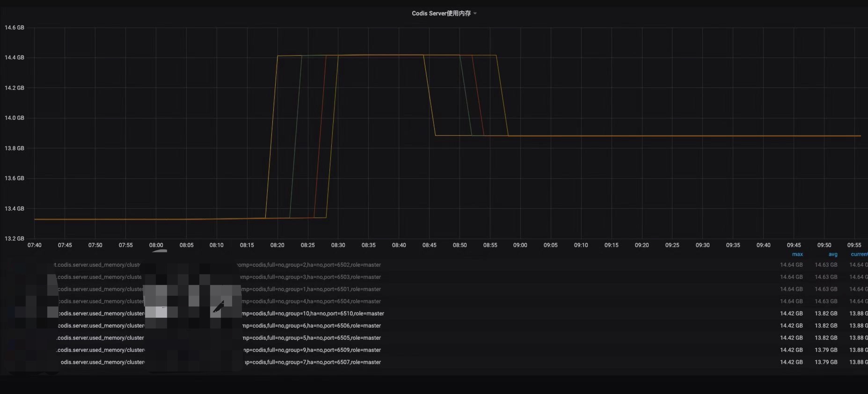This screenshot has width=868, height=394.
Task: Click avg value 13.79 GB in port=6509 row
Action: [826, 350]
